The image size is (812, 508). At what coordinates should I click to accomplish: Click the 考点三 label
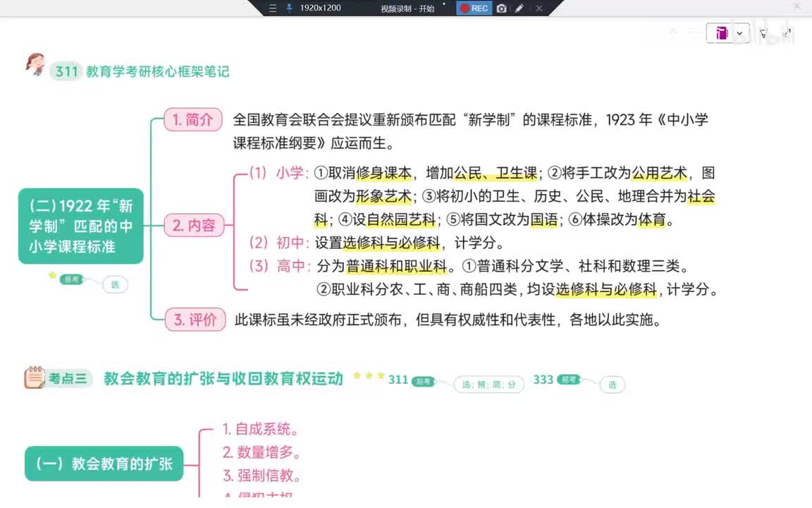pos(68,378)
